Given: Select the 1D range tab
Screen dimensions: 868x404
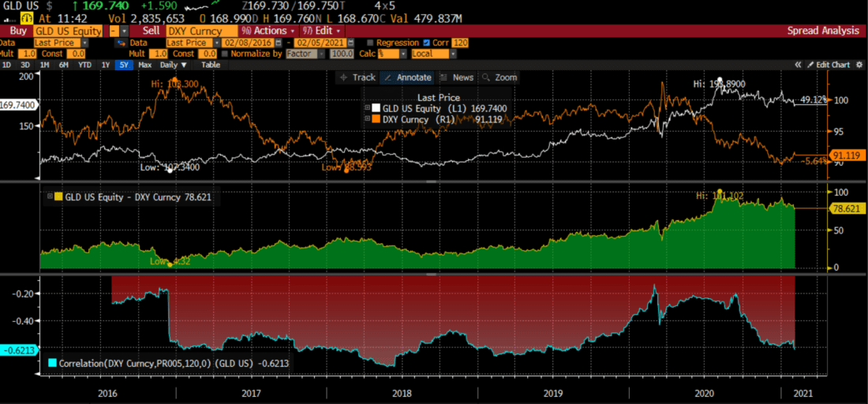Looking at the screenshot, I should 6,65.
